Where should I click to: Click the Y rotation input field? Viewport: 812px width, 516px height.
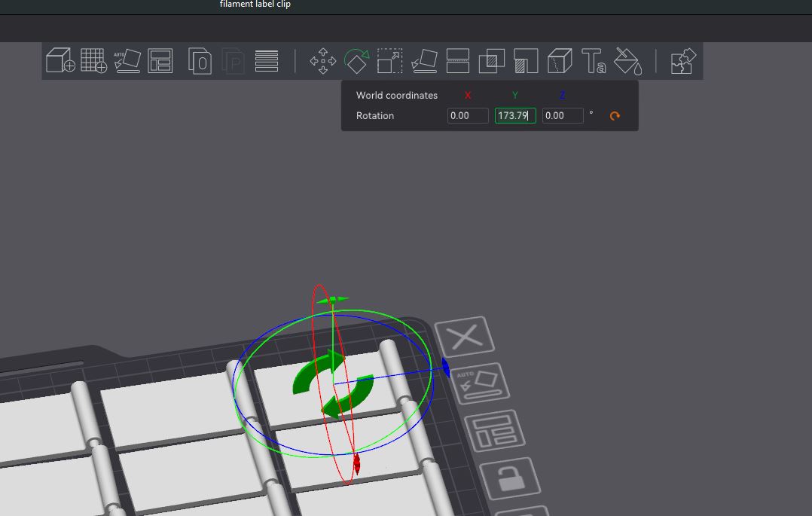[514, 115]
